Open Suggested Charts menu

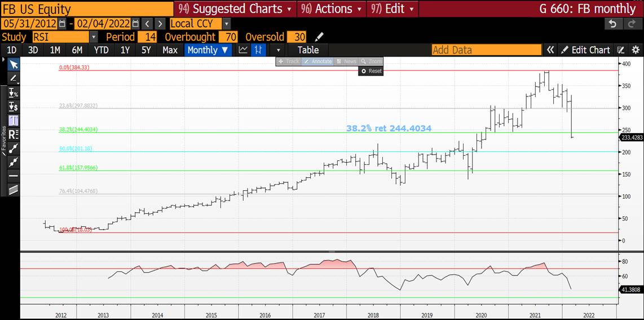(236, 8)
